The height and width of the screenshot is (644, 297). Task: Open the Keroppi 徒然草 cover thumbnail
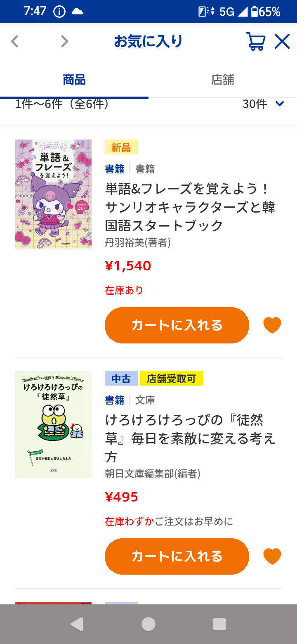tap(53, 424)
